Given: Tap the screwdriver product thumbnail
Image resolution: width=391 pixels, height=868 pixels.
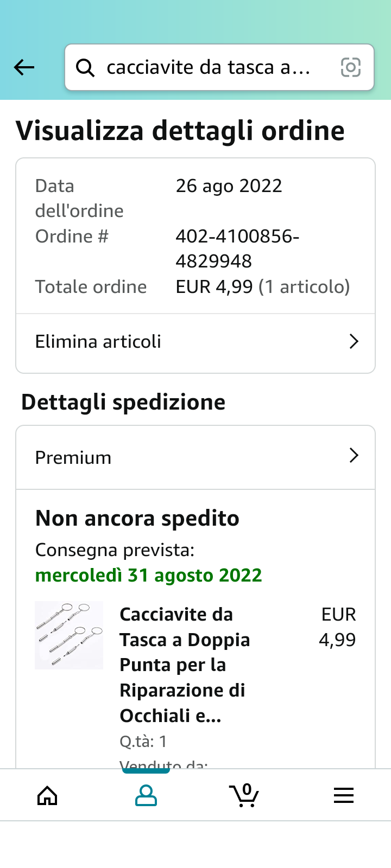Looking at the screenshot, I should pyautogui.click(x=69, y=635).
